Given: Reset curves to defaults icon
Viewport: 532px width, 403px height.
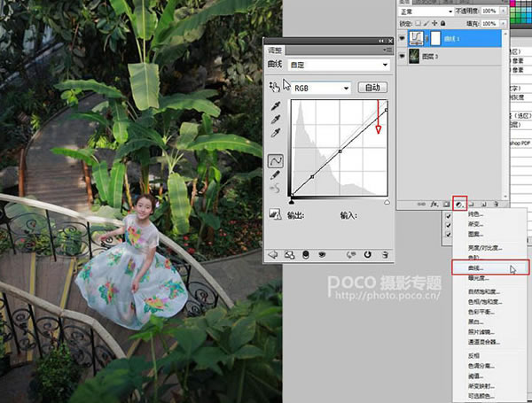Looking at the screenshot, I should point(367,254).
